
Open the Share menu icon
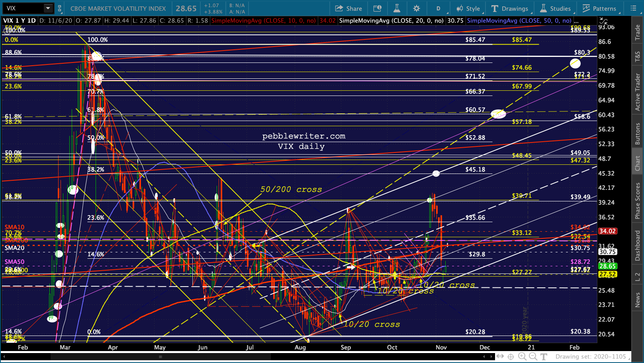click(x=348, y=8)
